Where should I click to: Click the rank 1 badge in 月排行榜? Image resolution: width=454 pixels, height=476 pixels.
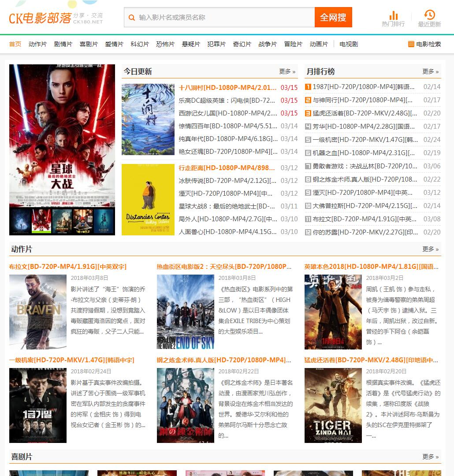pos(308,87)
